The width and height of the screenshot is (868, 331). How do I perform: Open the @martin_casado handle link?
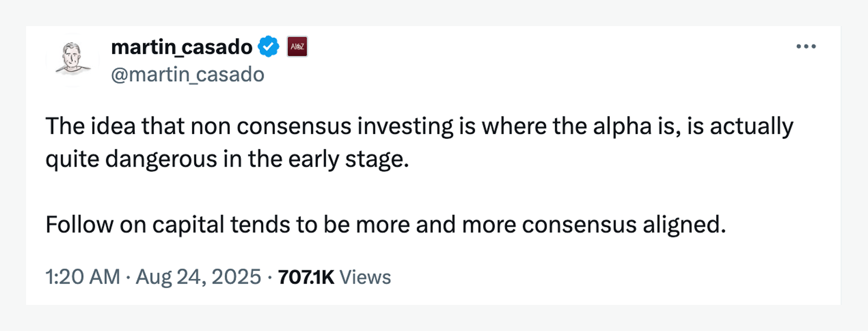[187, 75]
